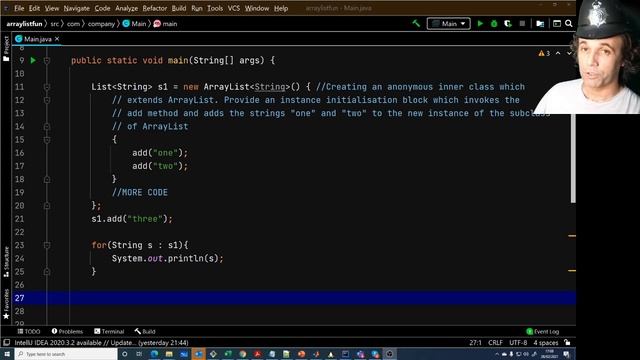Screen dimensions: 640x360
Task: Click Main class in the breadcrumb
Action: tap(134, 24)
